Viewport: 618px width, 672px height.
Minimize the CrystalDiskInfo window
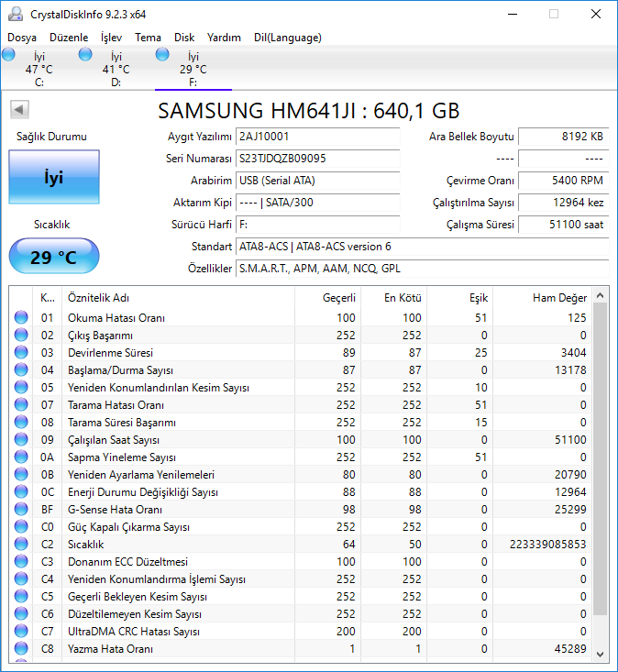click(x=513, y=14)
